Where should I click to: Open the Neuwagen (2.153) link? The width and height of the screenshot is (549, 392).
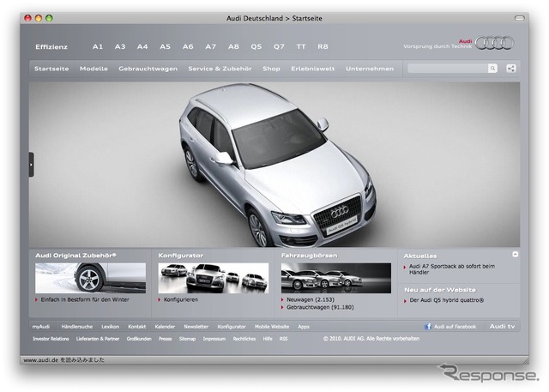(x=311, y=299)
